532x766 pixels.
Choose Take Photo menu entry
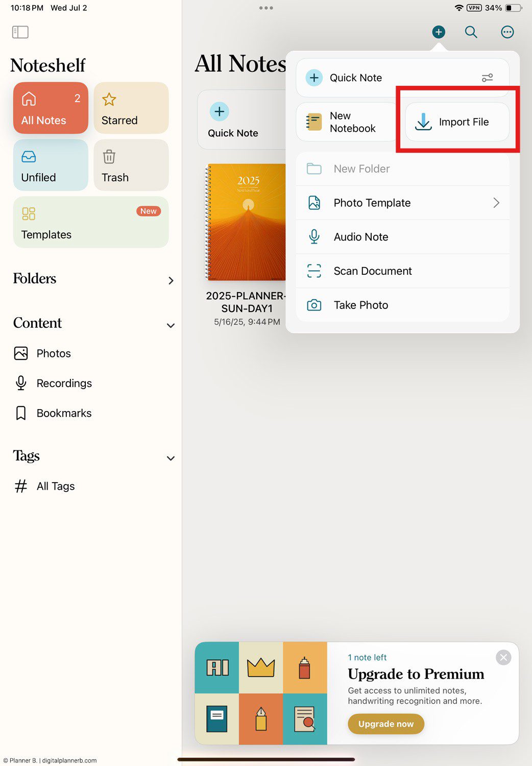(402, 305)
